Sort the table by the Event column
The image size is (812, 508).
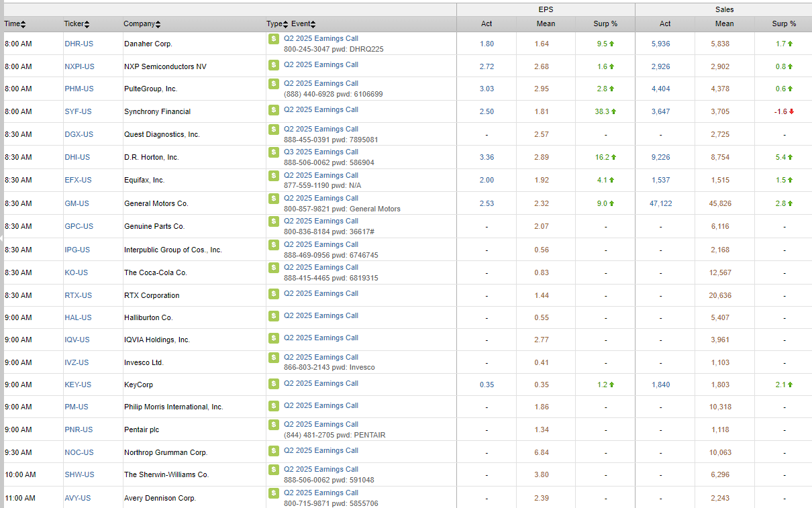(303, 24)
